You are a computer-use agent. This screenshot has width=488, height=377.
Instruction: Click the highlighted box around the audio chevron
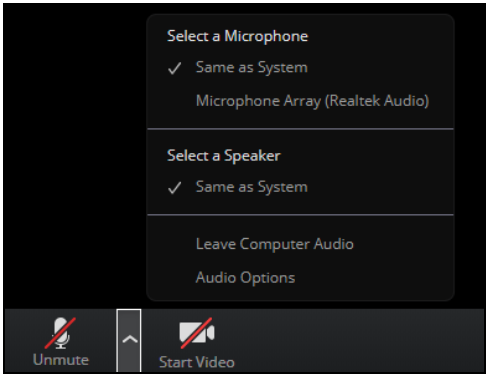129,340
